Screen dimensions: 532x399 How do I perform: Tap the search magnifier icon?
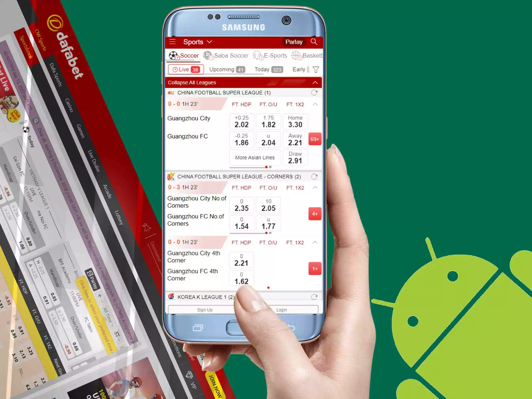[x=314, y=42]
